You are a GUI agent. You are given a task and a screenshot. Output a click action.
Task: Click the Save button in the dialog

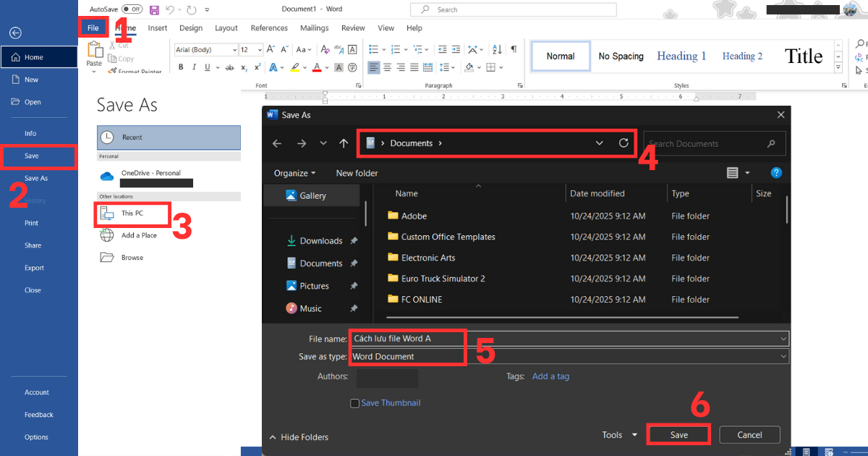click(x=678, y=434)
